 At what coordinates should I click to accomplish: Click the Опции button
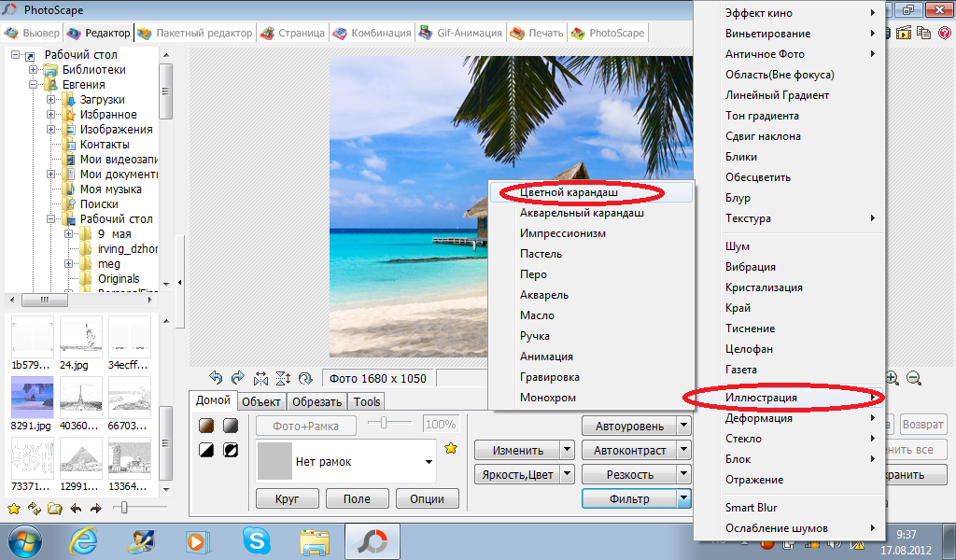pyautogui.click(x=427, y=498)
